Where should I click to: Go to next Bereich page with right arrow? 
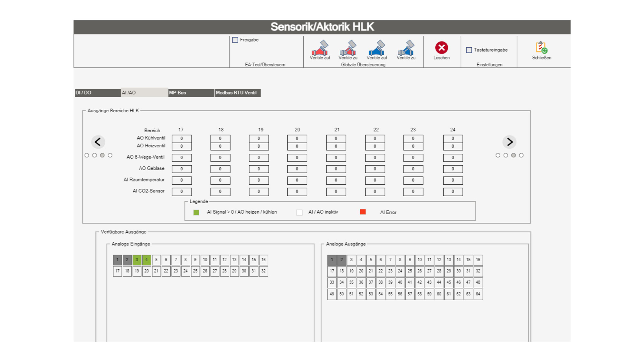(x=509, y=142)
